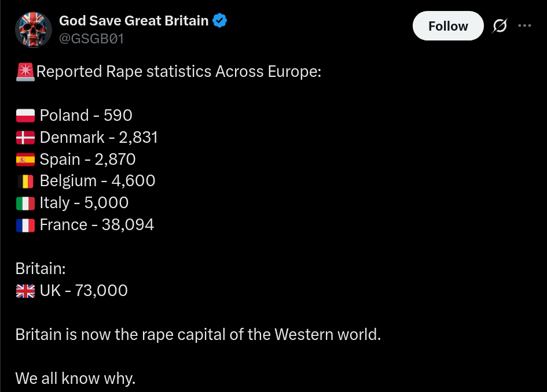Open the God Save Great Britain profile name
The width and height of the screenshot is (547, 392).
point(134,21)
